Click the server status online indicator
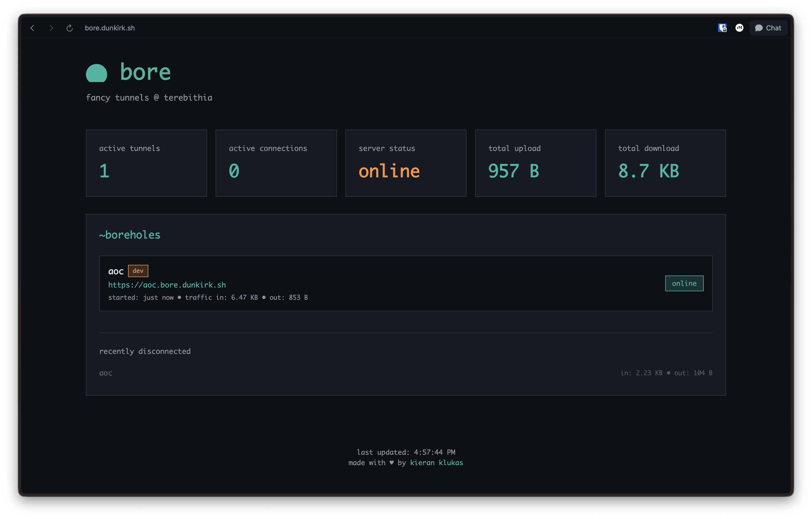The height and width of the screenshot is (519, 812). 389,171
